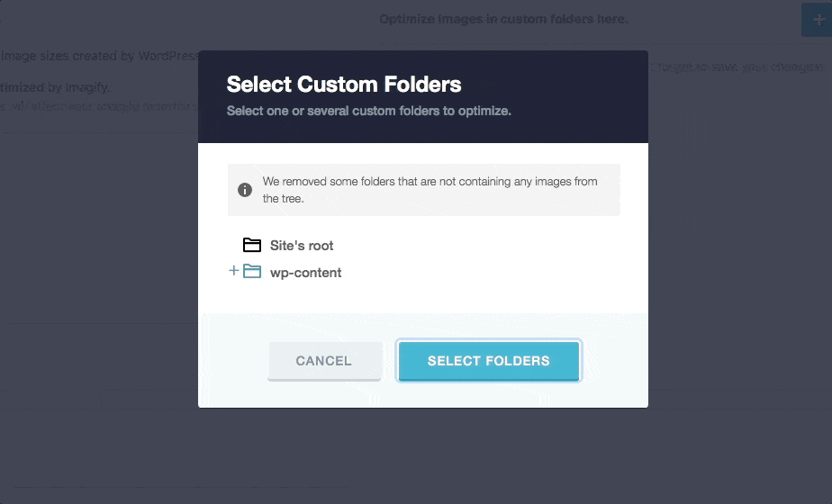This screenshot has width=832, height=504.
Task: Click the blank tree area below wp-content
Action: pyautogui.click(x=423, y=295)
